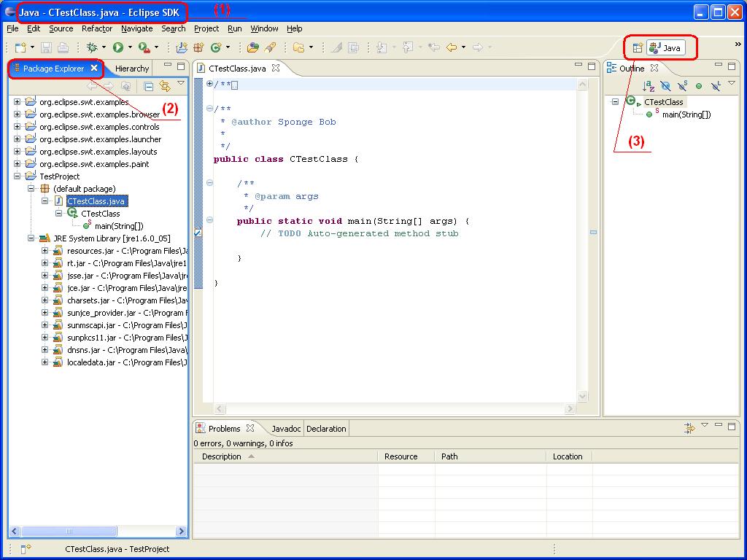The height and width of the screenshot is (560, 747).
Task: Click the Java perspective button
Action: coord(666,47)
